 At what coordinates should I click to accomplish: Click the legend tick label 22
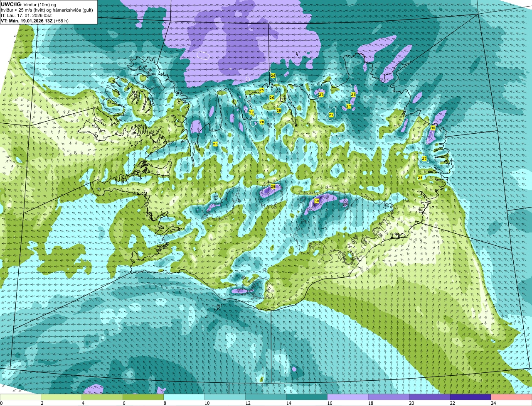click(x=452, y=403)
